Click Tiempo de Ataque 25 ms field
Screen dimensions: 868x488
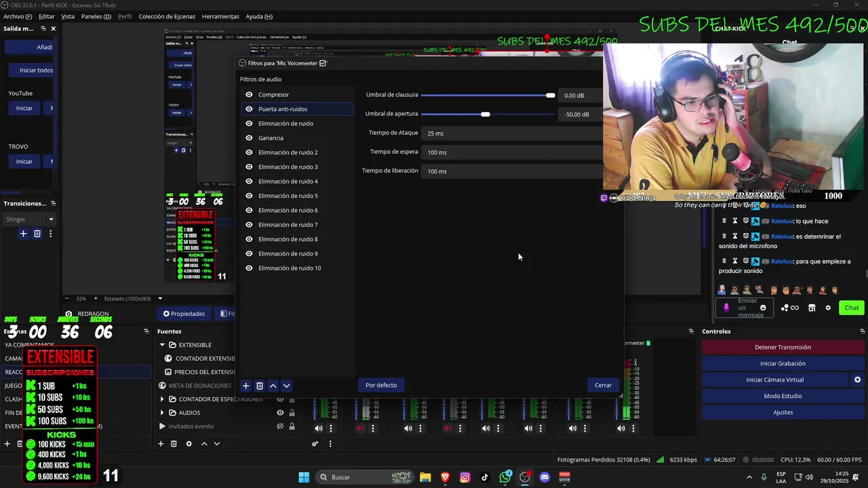(512, 134)
